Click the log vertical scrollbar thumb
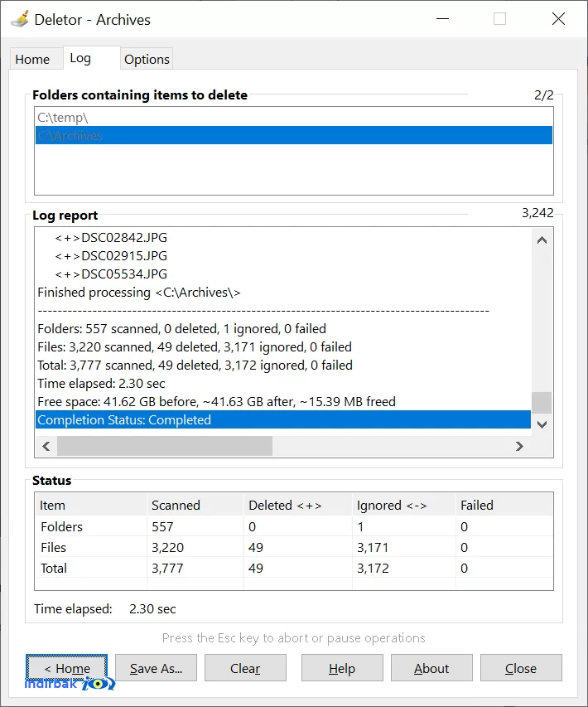 pyautogui.click(x=542, y=402)
